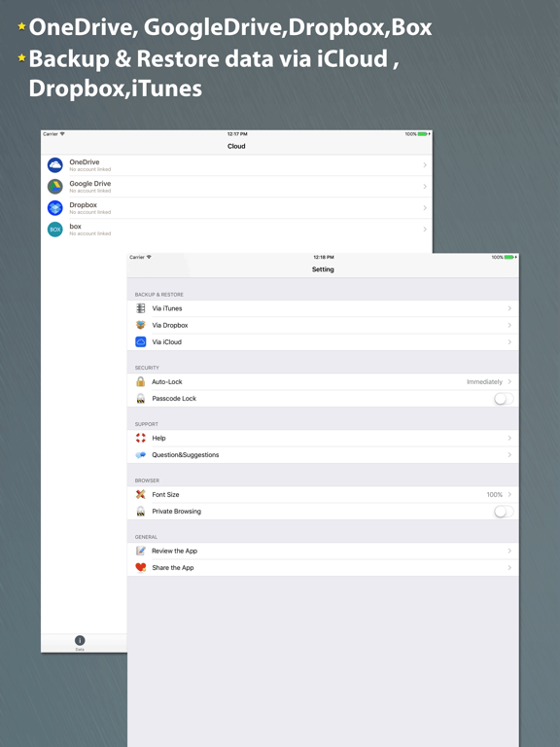Click Setting window battery indicator

(x=510, y=257)
